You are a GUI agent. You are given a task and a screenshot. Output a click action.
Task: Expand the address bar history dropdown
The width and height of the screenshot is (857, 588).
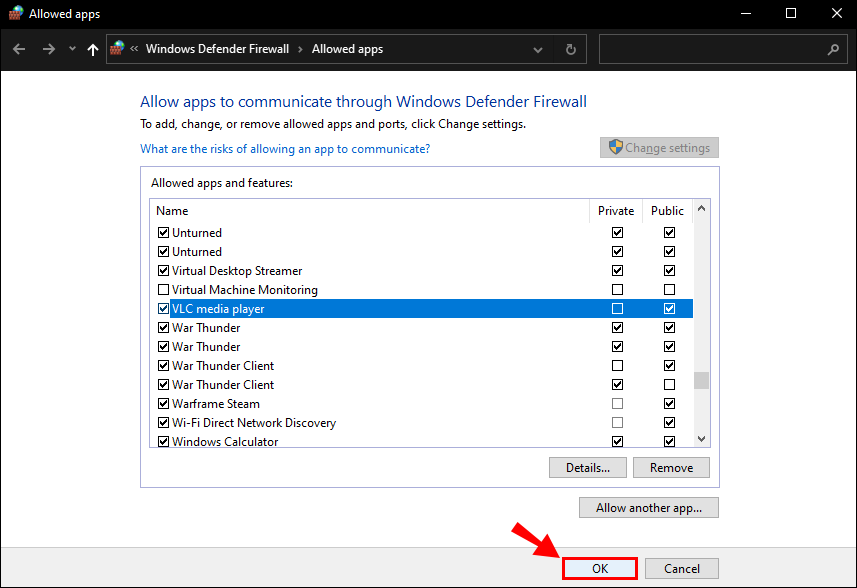click(x=539, y=49)
